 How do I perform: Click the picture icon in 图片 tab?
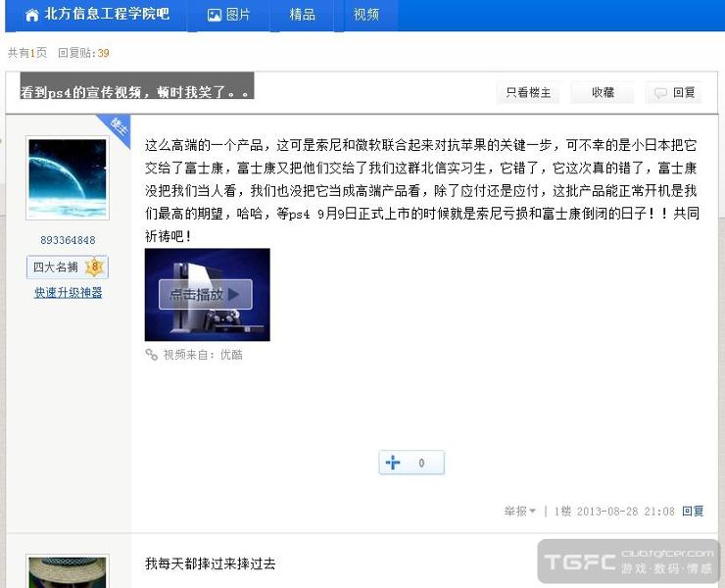click(x=214, y=15)
